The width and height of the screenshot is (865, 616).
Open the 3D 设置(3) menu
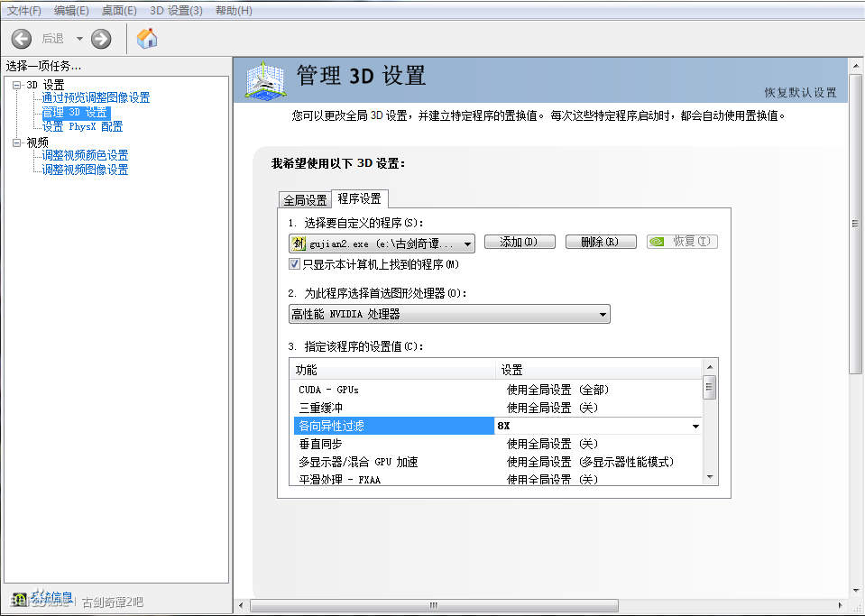coord(176,11)
